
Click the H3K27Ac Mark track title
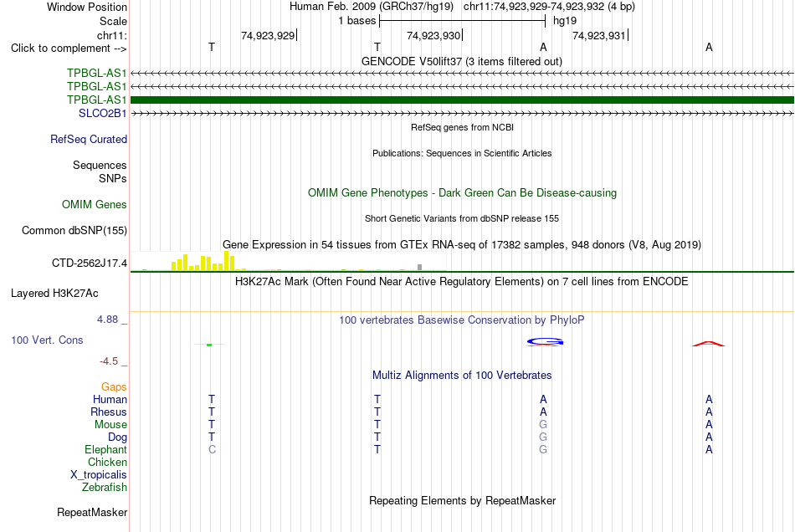pos(462,281)
